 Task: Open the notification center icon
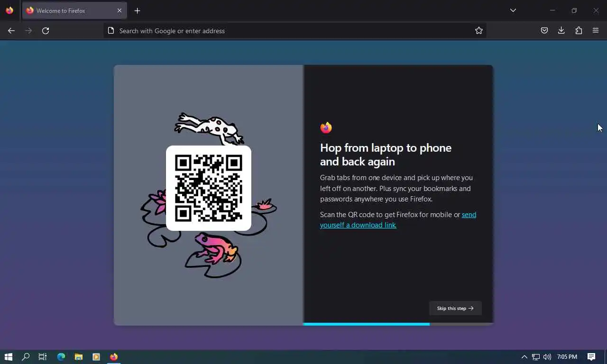pyautogui.click(x=591, y=357)
